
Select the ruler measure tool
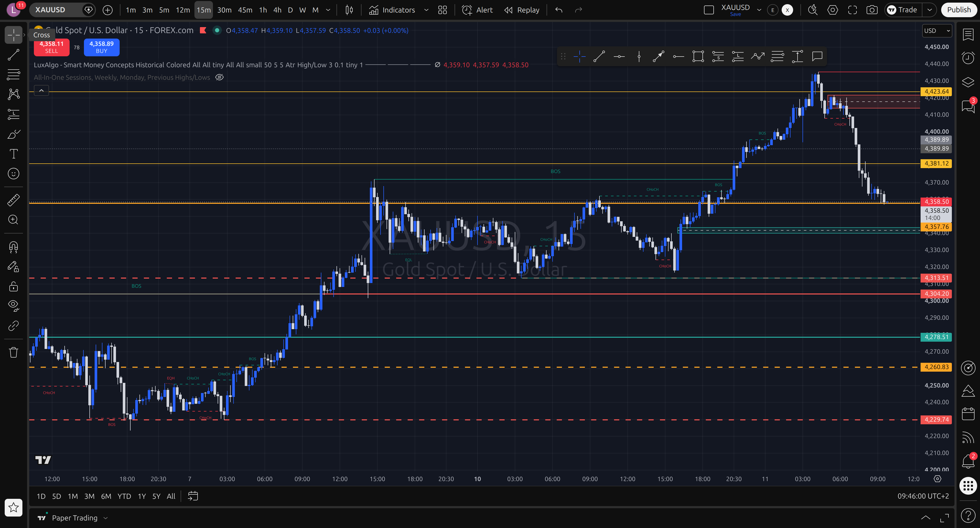pos(14,200)
